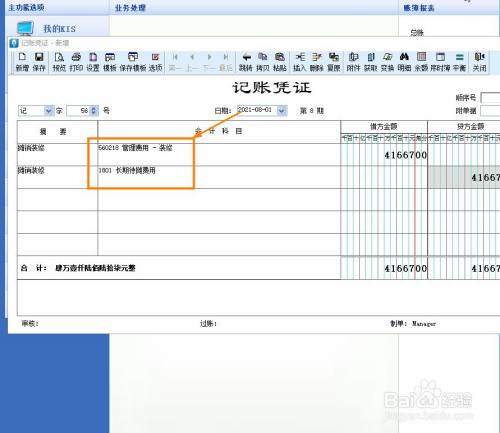
Task: Click the 拷贝 (Copy) toolbar icon
Action: pos(263,62)
